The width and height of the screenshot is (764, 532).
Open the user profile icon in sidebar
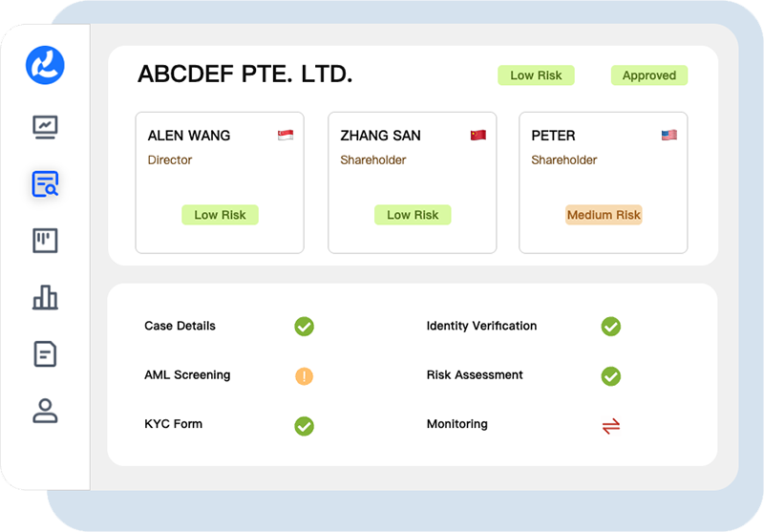(x=45, y=411)
